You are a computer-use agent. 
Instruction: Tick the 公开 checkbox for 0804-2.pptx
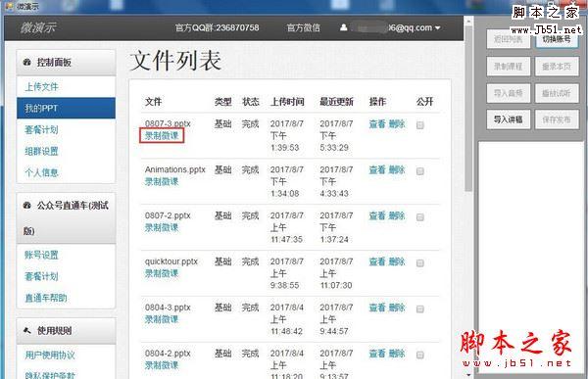coord(420,355)
